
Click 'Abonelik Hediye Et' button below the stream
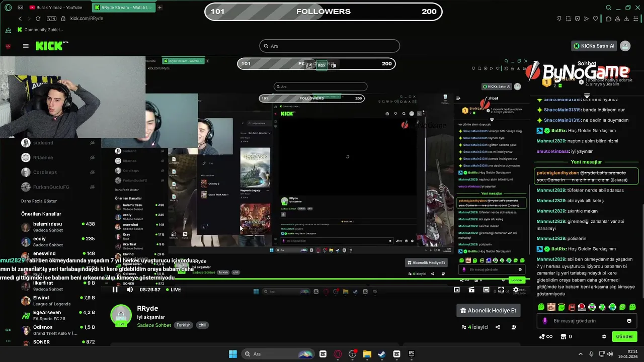coord(488,311)
